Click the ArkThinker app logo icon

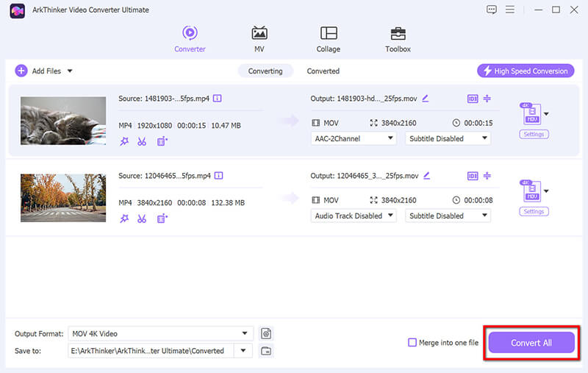(x=17, y=10)
